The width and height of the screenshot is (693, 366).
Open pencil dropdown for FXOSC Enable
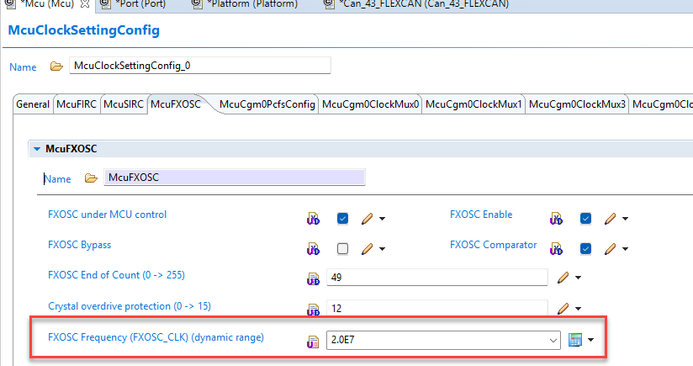tap(625, 219)
